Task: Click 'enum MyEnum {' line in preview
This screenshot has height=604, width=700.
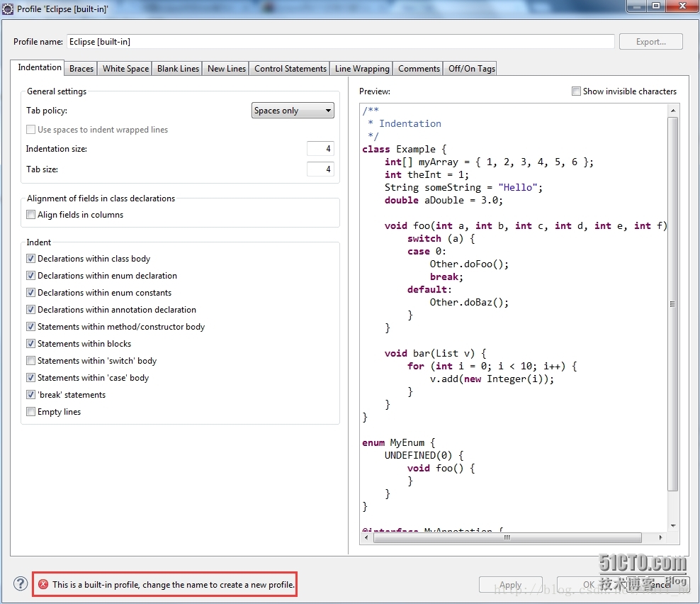Action: click(398, 443)
